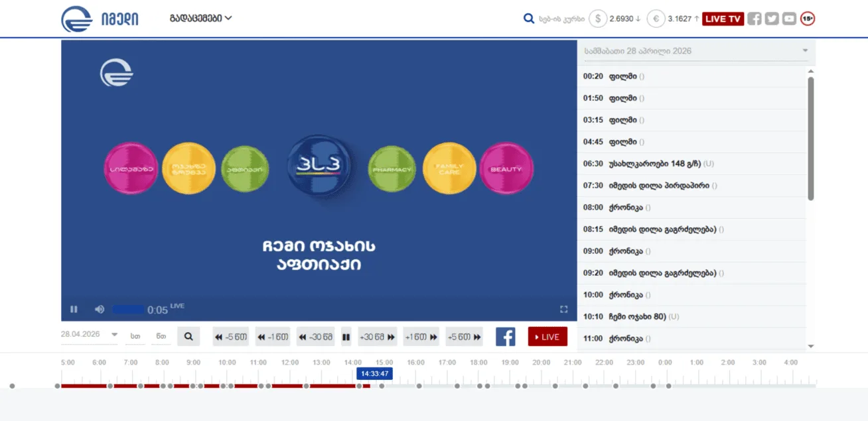
Task: Adjust the blue volume slider in the player
Action: tap(128, 310)
